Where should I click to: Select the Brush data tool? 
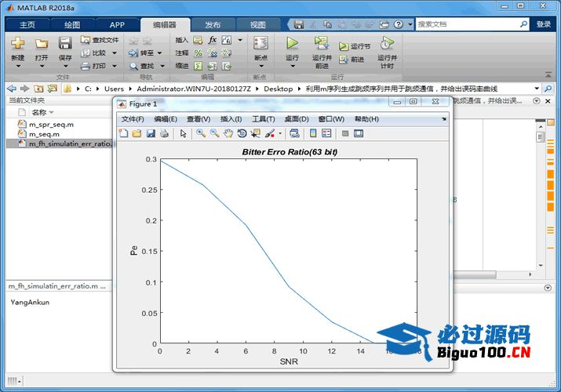[x=270, y=133]
